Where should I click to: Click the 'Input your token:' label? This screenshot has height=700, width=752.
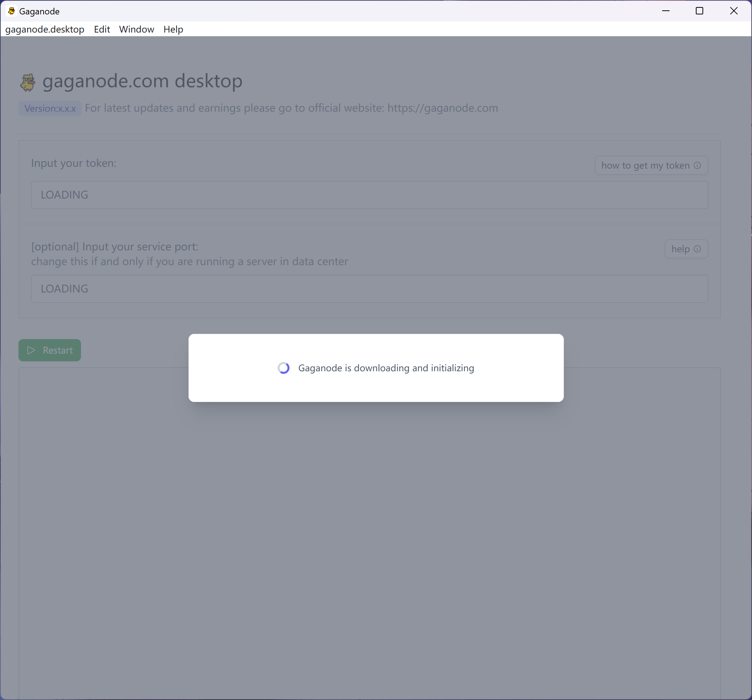(x=74, y=163)
